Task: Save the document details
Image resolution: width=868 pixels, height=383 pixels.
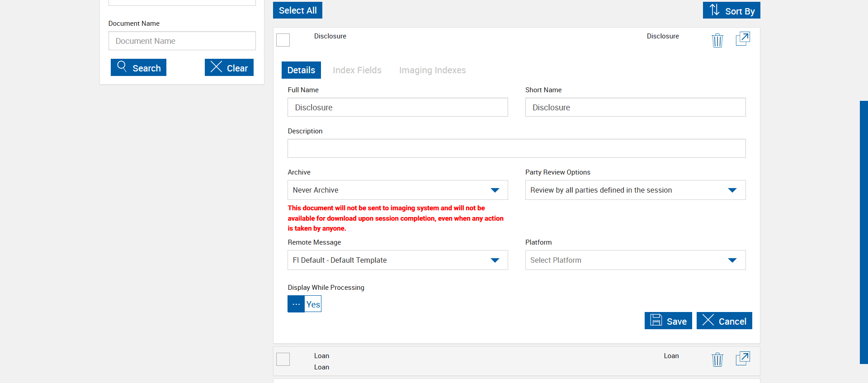Action: pos(668,321)
